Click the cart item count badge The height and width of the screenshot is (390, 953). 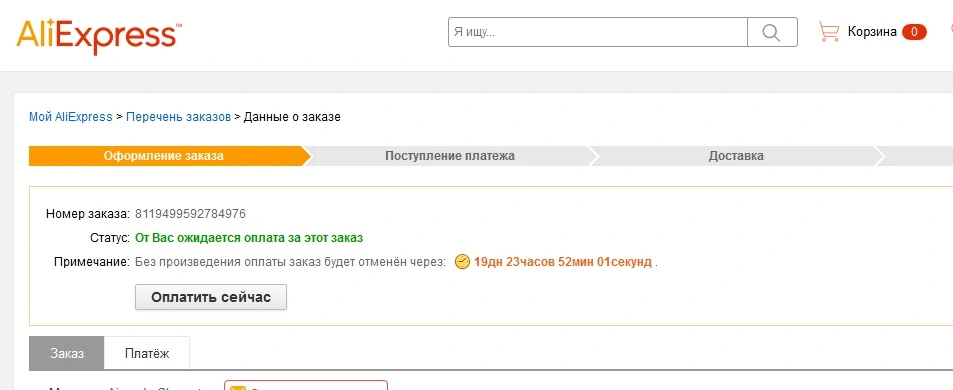914,32
